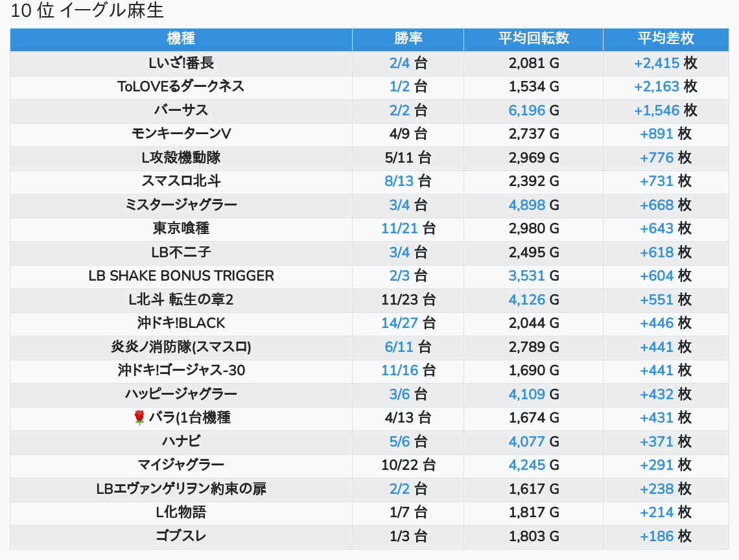Select the Lいざ!番長 machine name
This screenshot has width=739, height=560.
181,64
